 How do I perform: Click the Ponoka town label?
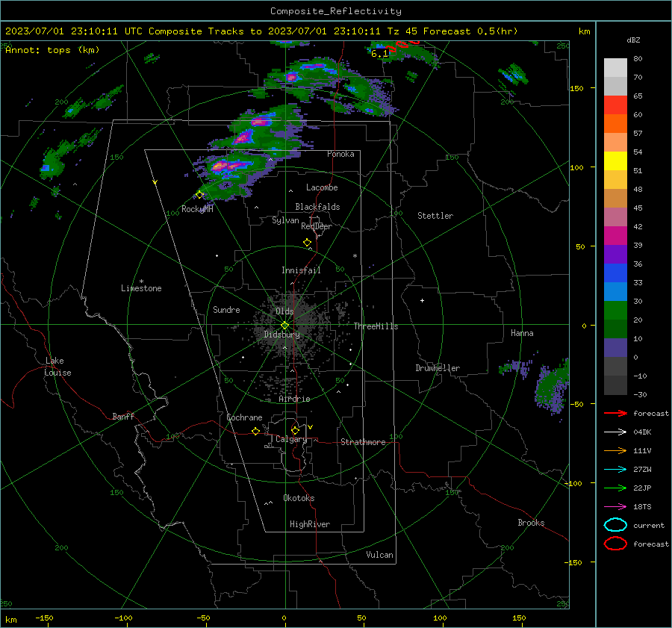click(340, 154)
